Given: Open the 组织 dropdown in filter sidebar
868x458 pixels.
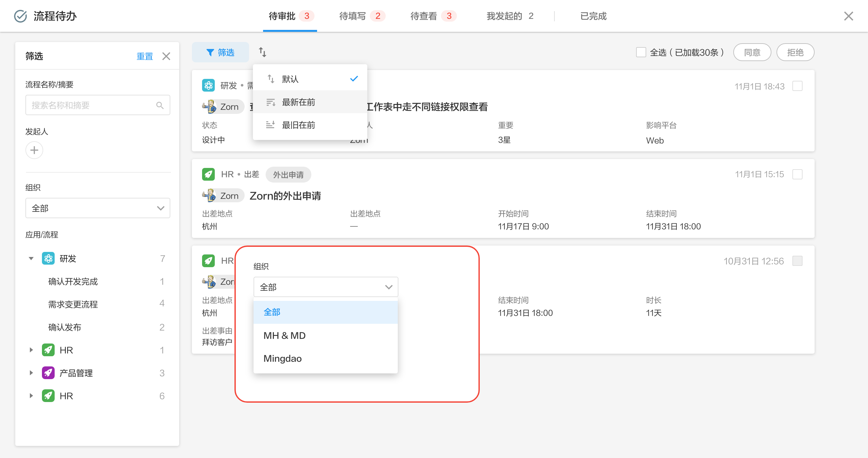Looking at the screenshot, I should pos(98,208).
